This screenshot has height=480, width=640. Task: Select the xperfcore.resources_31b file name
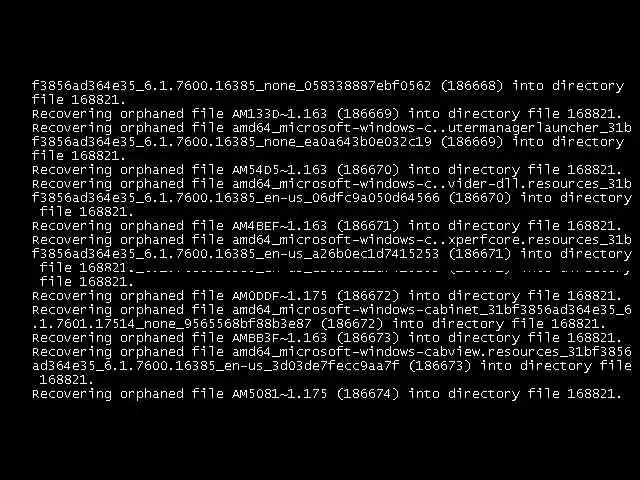[x=540, y=240]
